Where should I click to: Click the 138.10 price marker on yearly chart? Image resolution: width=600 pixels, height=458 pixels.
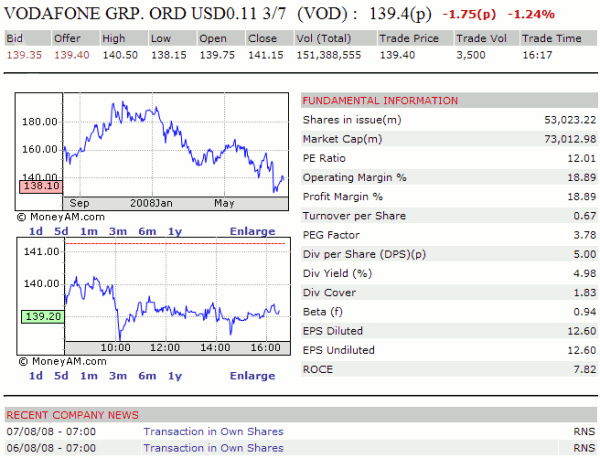pyautogui.click(x=41, y=186)
